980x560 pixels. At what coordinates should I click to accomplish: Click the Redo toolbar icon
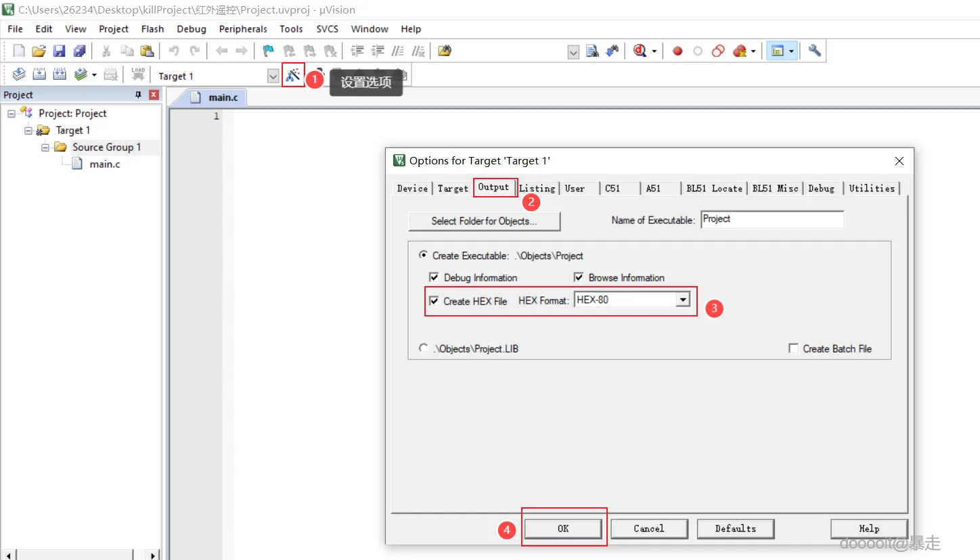(194, 51)
